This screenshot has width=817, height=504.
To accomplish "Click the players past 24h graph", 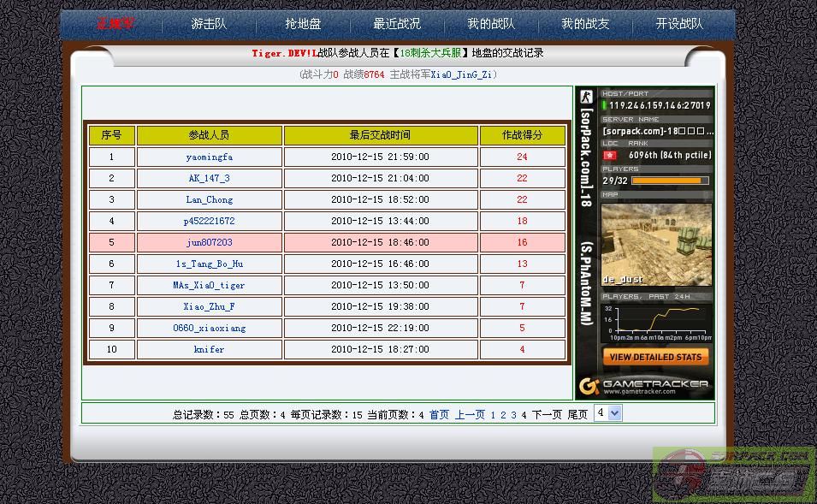I will pos(656,321).
